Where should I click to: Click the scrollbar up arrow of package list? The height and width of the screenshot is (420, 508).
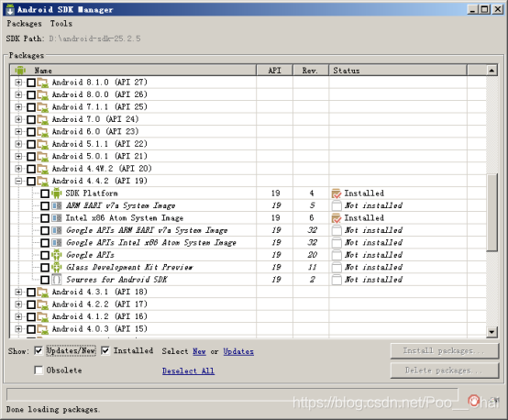(x=491, y=71)
